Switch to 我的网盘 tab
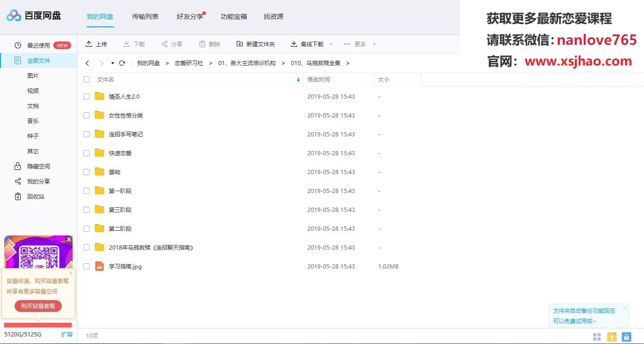This screenshot has width=644, height=344. click(100, 17)
